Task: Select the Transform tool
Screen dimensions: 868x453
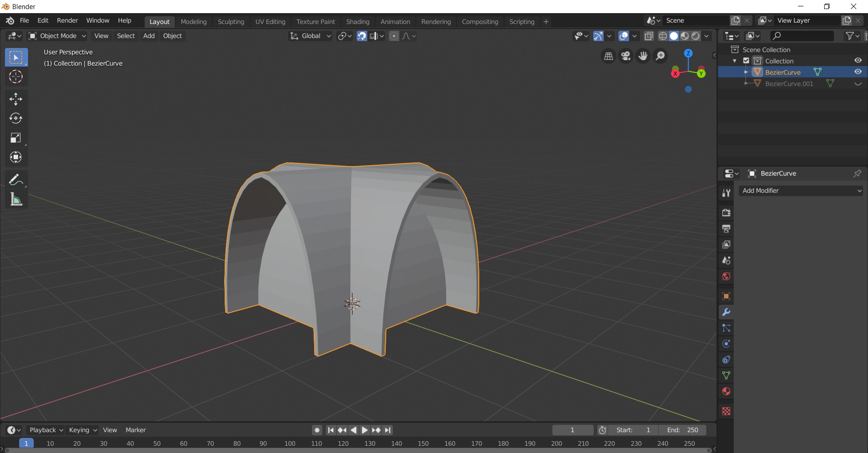Action: 16,157
